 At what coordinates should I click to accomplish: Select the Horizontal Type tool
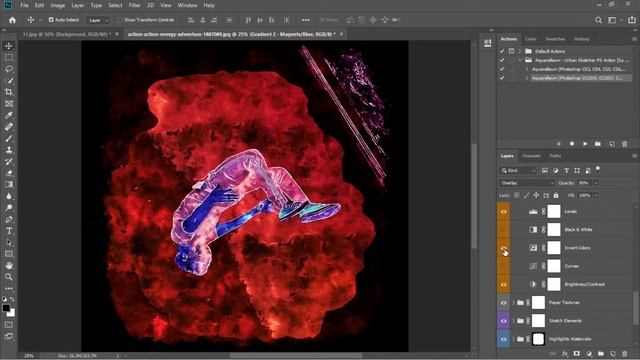9,231
